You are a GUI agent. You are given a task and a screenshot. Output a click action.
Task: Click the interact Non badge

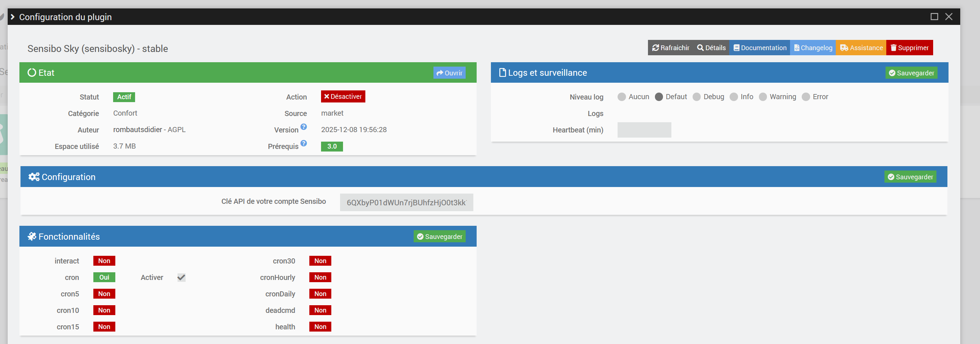click(x=104, y=261)
